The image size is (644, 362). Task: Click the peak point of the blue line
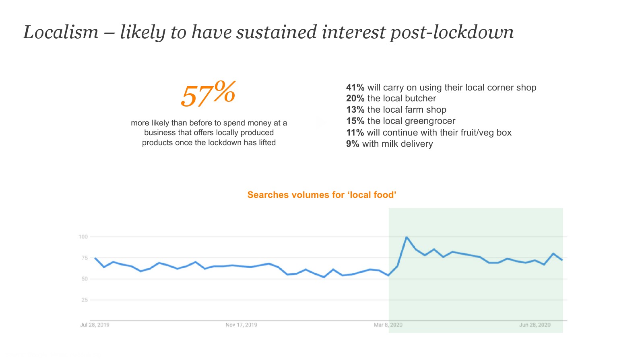click(407, 237)
